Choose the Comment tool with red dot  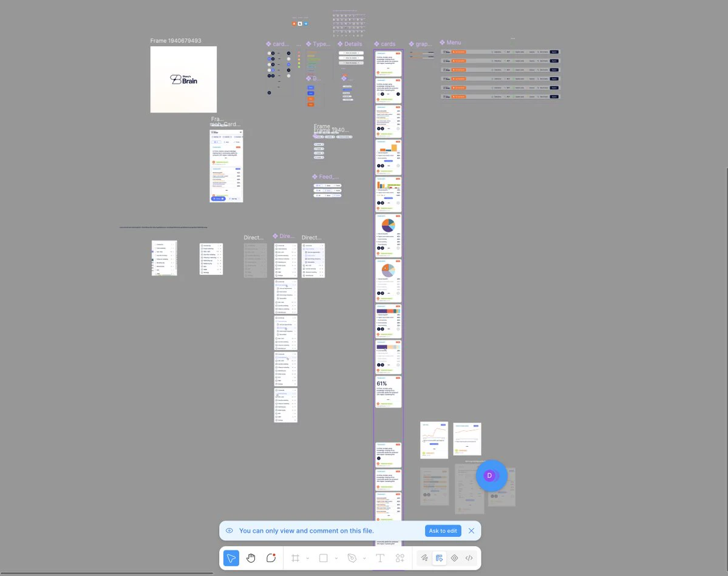[271, 558]
